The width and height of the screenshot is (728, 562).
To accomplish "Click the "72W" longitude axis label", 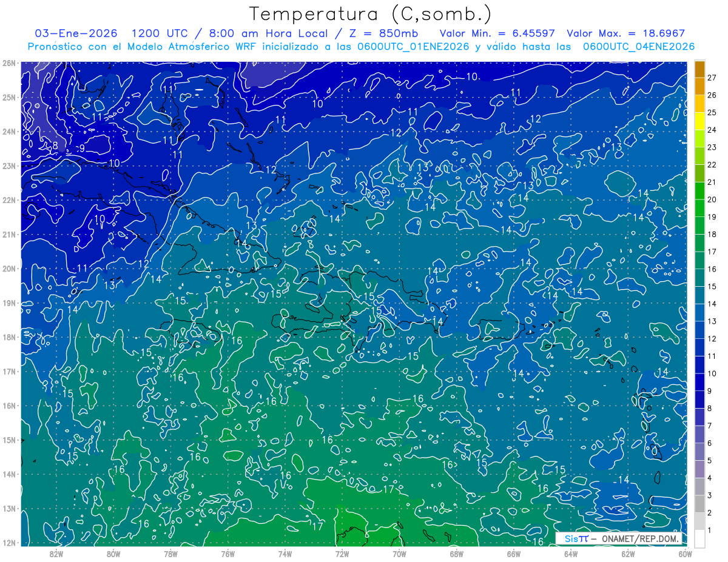I will tap(342, 554).
